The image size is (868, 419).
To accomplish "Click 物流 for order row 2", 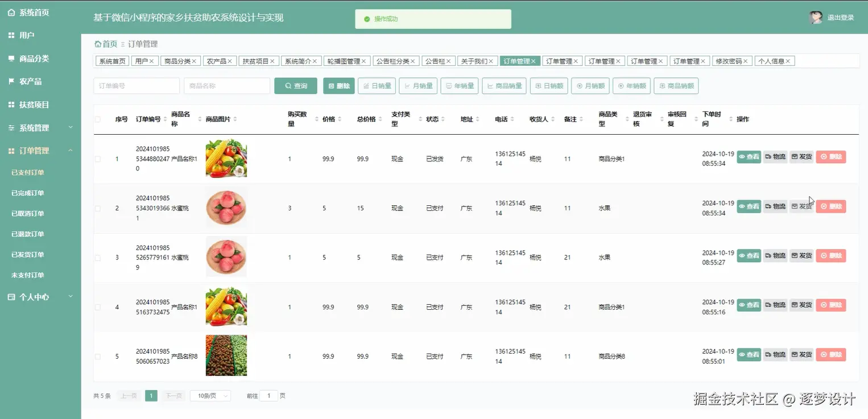I will (775, 206).
